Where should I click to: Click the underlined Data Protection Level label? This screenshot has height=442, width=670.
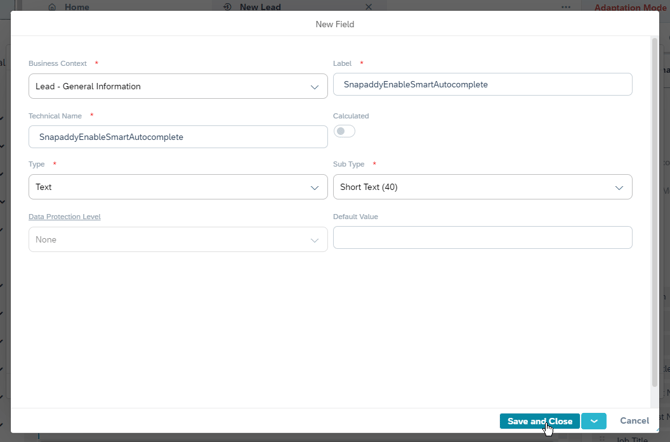(x=64, y=216)
